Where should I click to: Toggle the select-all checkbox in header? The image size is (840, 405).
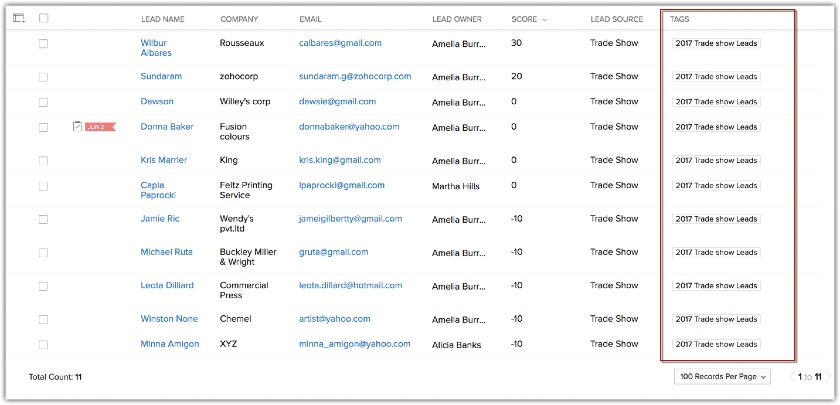[x=43, y=18]
